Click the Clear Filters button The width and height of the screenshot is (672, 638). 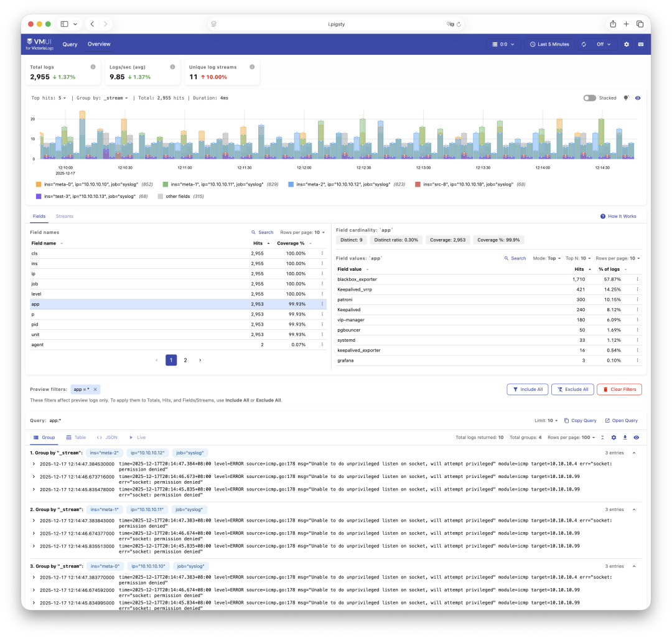click(619, 389)
